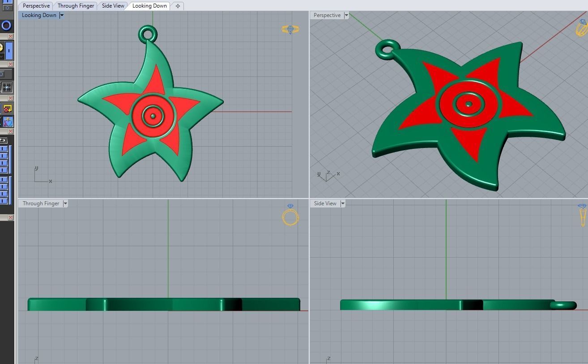Select the pendant profile in Through Finger view

pos(164,305)
